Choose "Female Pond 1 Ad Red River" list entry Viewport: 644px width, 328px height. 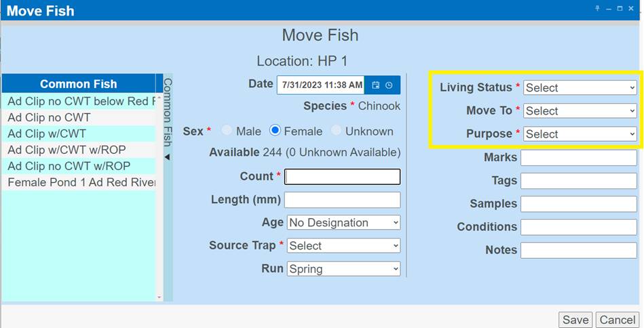78,182
